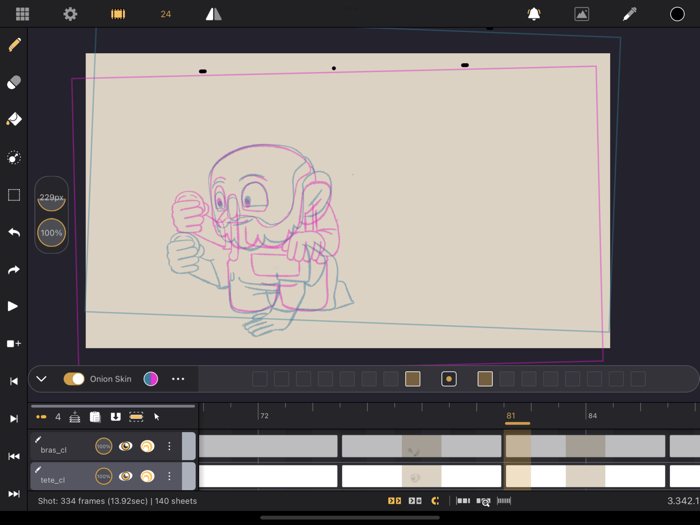Add a new drawing frame
This screenshot has height=525, width=700.
pos(14,344)
